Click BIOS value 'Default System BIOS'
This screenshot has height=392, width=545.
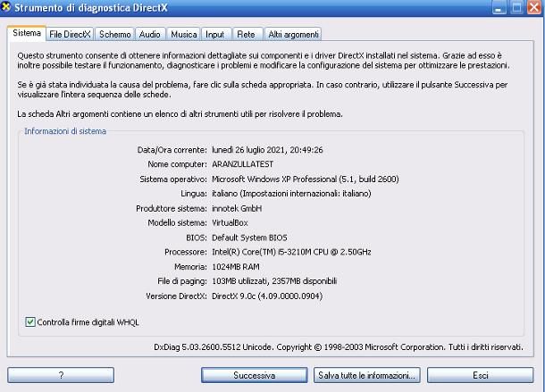249,238
